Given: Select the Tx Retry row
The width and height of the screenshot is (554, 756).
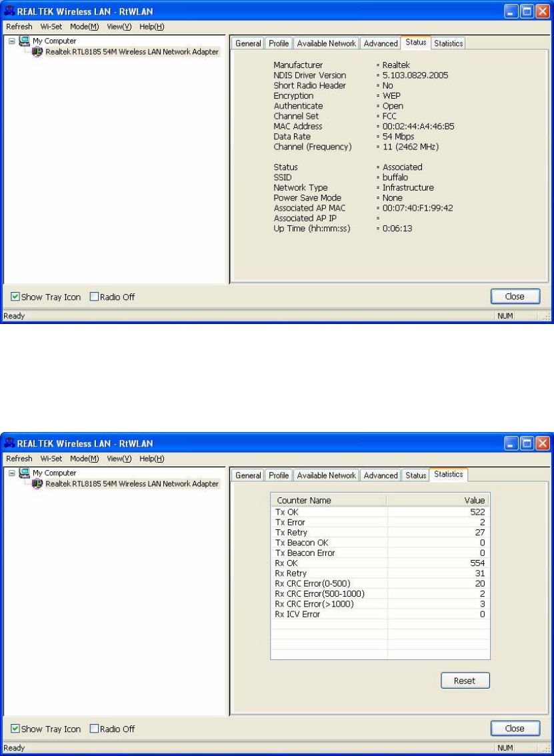Looking at the screenshot, I should coord(380,532).
